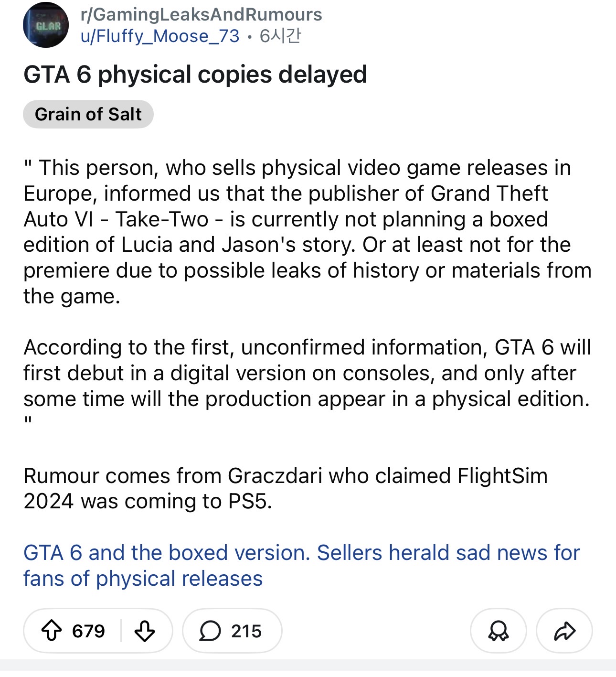Click the post title about physical copies
This screenshot has width=616, height=677.
pyautogui.click(x=195, y=75)
